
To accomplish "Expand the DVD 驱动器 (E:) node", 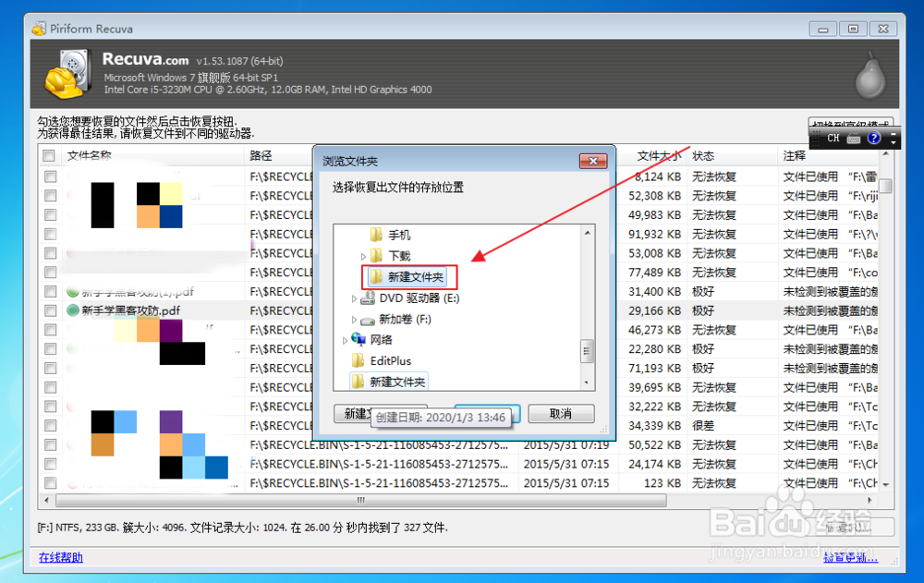I will point(354,298).
